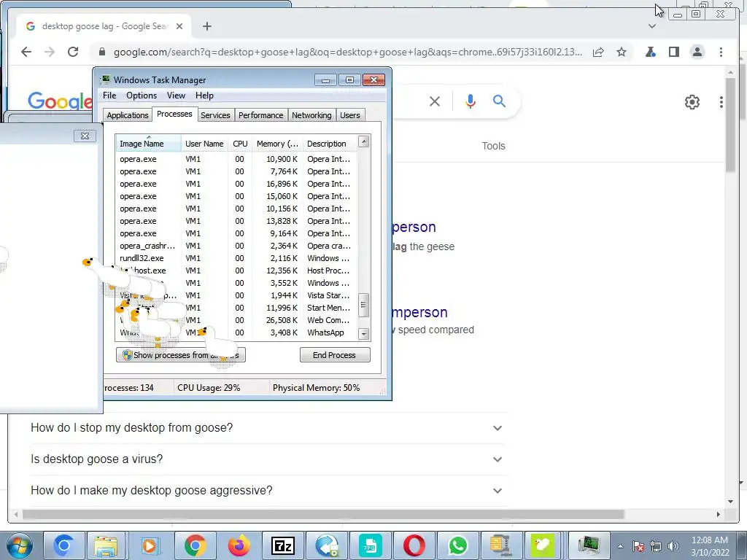Open Chrome's three-dot menu
Viewport: 747px width, 560px height.
(x=721, y=52)
